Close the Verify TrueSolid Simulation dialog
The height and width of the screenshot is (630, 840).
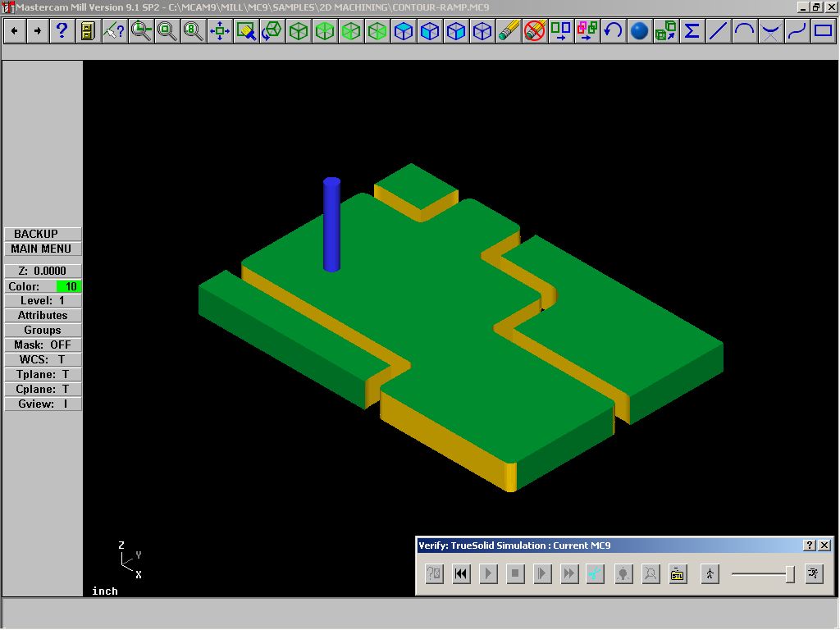coord(824,546)
